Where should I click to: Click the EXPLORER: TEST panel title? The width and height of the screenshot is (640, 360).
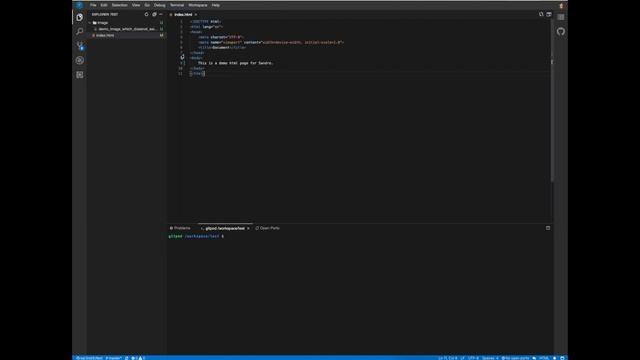click(x=105, y=14)
